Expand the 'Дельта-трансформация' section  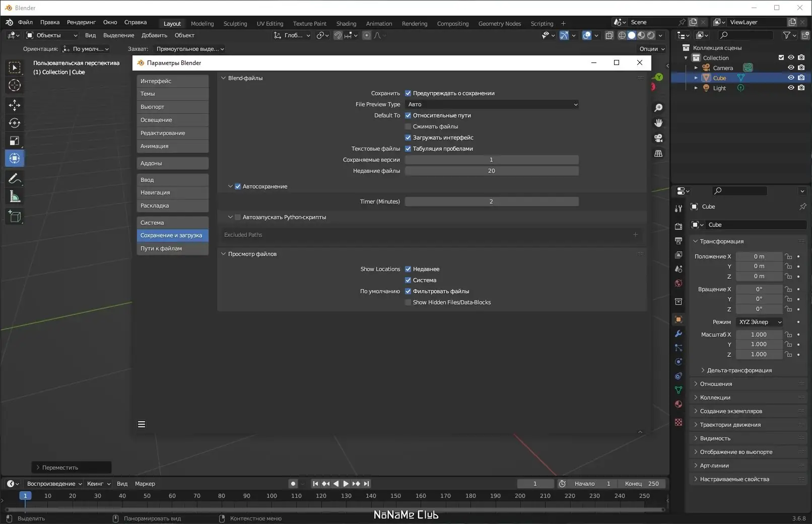click(739, 370)
